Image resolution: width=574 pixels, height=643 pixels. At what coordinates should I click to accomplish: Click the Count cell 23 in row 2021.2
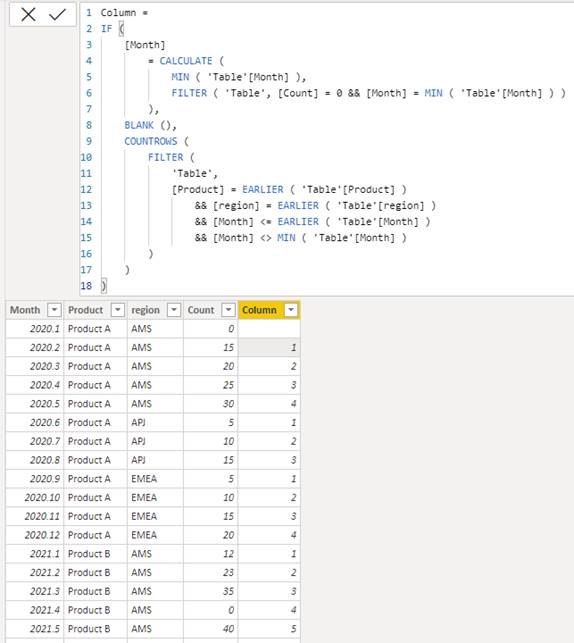(x=210, y=572)
